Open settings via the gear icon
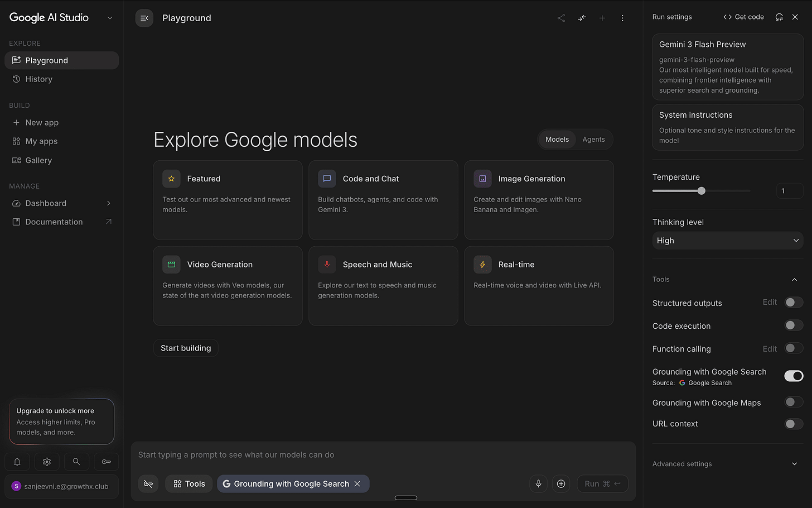The width and height of the screenshot is (812, 508). [47, 462]
